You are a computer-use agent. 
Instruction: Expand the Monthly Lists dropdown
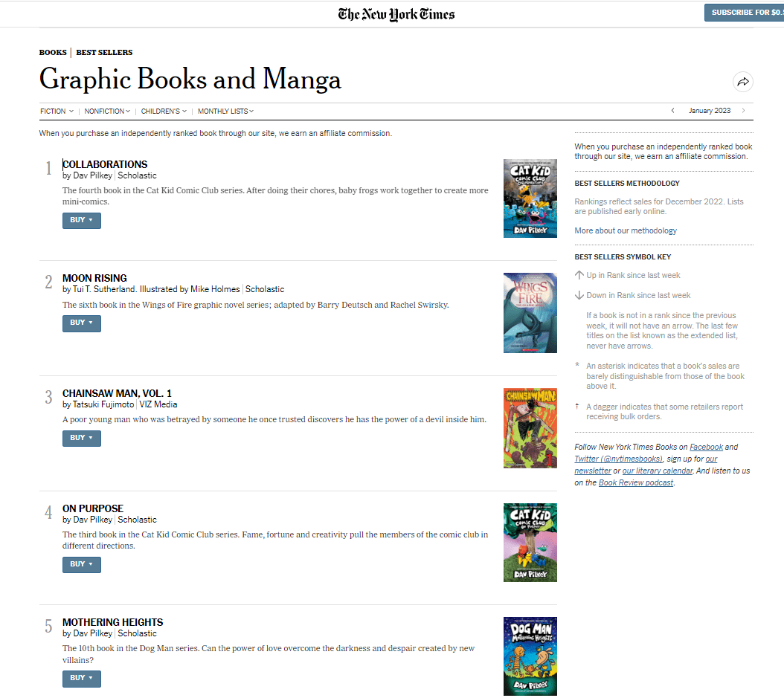tap(225, 111)
